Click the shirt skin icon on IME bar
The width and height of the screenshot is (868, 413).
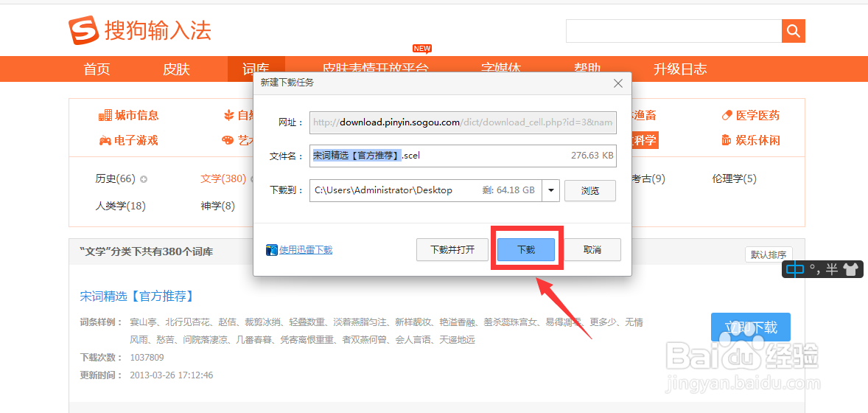[x=850, y=269]
